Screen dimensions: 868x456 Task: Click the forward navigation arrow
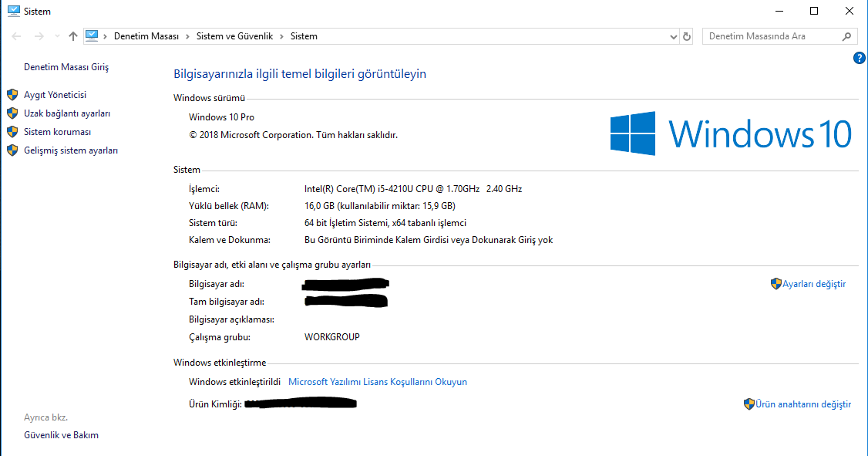(x=39, y=36)
